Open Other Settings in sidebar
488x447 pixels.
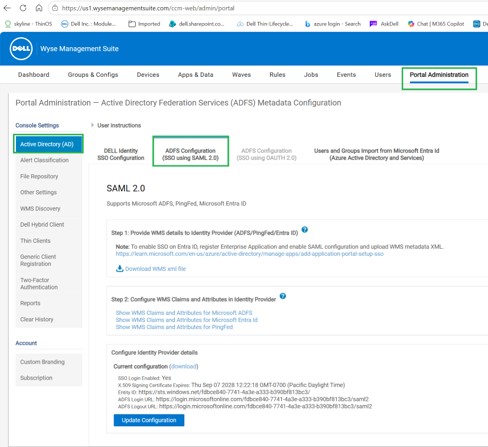point(38,192)
